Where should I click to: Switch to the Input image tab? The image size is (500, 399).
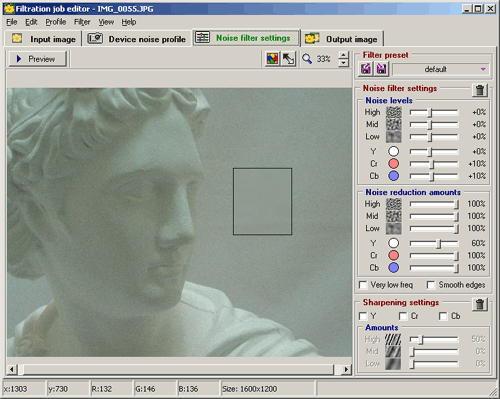tap(43, 39)
